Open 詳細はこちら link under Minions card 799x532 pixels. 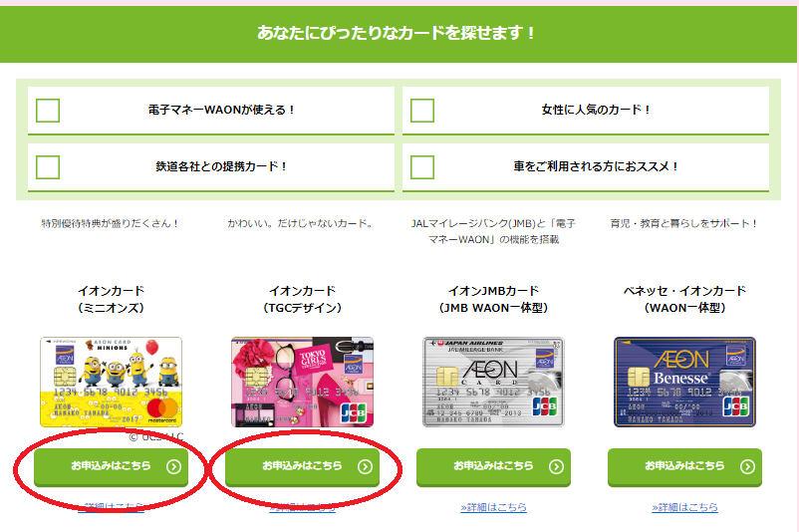coord(112,507)
